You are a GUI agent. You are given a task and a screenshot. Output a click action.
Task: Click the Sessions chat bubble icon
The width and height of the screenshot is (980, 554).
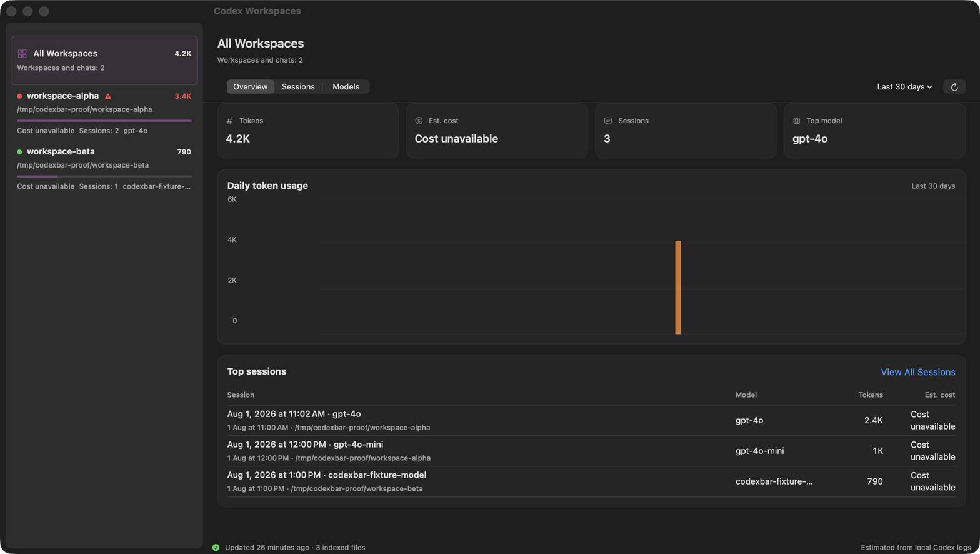(x=608, y=121)
